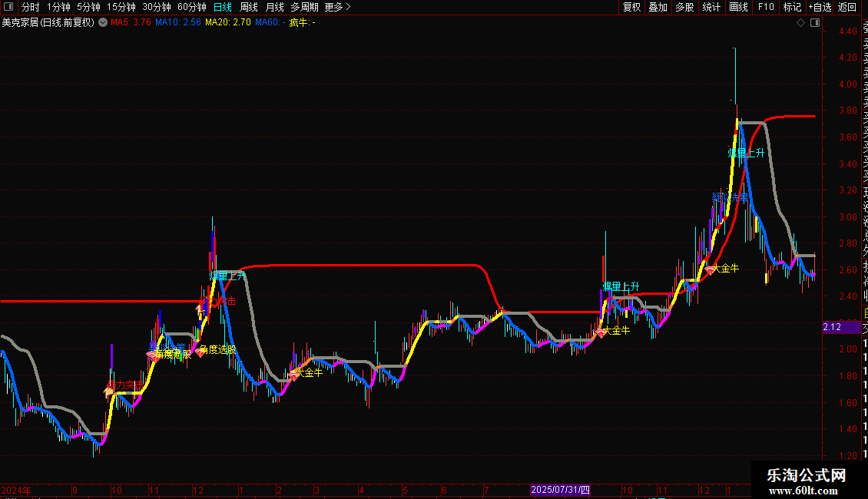The width and height of the screenshot is (868, 499).
Task: Open the F10 company info
Action: click(x=766, y=7)
